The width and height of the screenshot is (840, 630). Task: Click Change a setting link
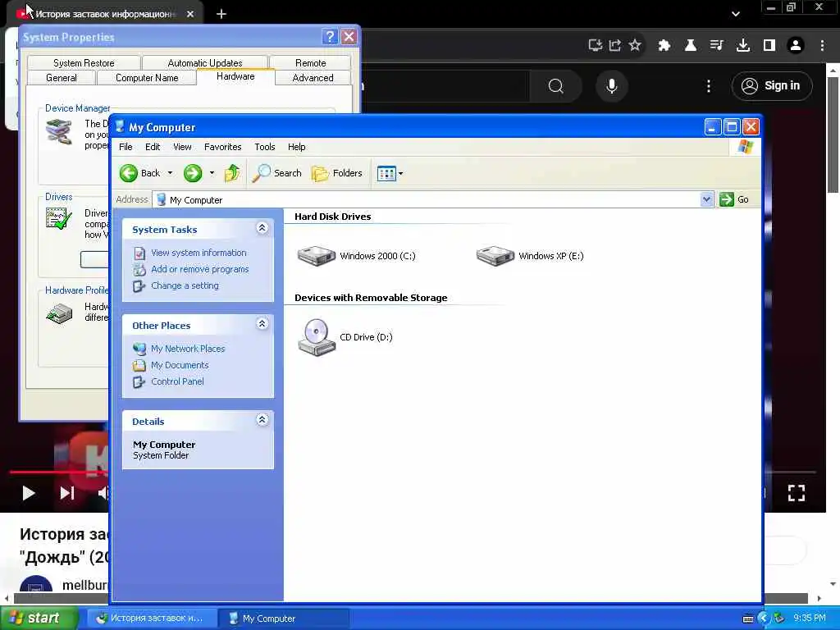coord(185,285)
